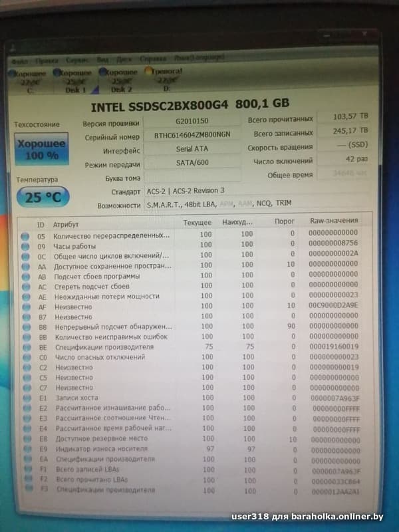Image resolution: width=399 pixels, height=532 pixels.
Task: Switch to the C: disk tab
Action: [29, 82]
